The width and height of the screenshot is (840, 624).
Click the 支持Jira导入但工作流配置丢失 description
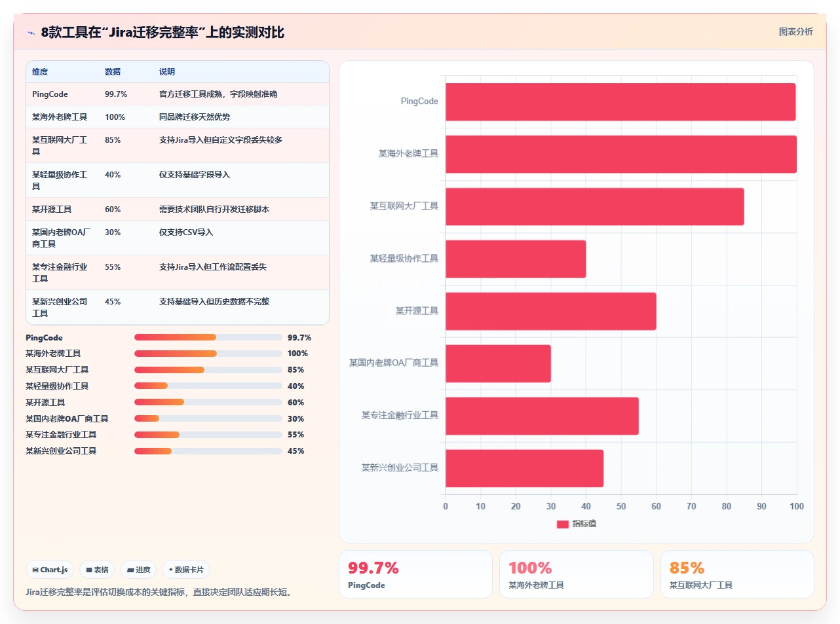tap(213, 267)
